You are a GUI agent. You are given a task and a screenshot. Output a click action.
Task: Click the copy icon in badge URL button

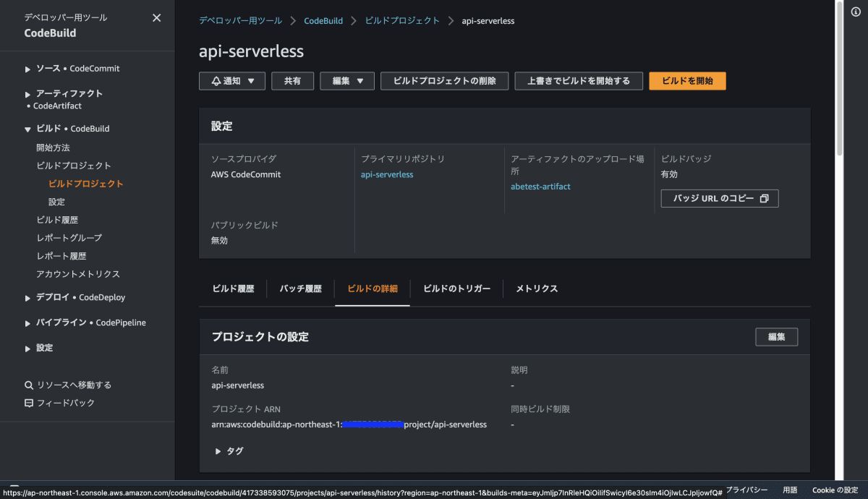click(764, 198)
